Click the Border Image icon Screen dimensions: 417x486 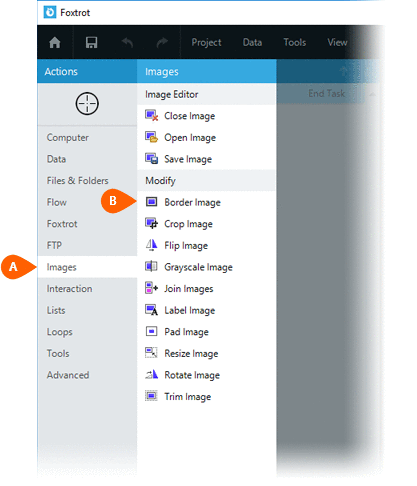click(x=151, y=202)
